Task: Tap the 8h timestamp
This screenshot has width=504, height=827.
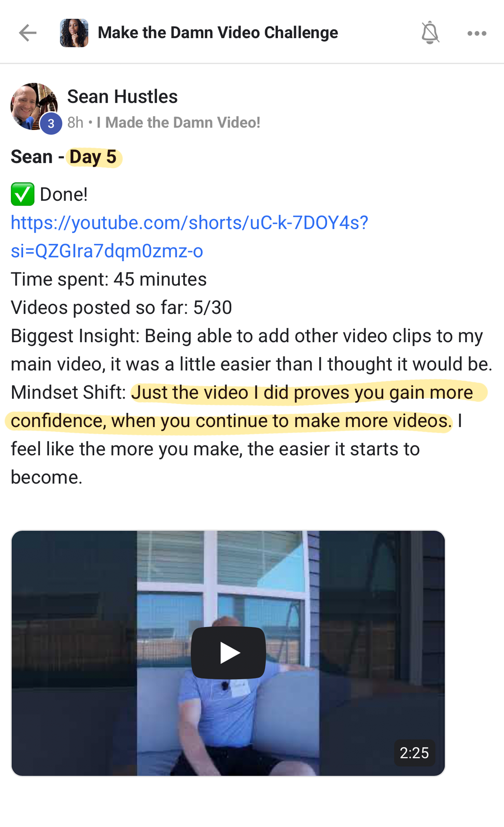Action: 75,123
